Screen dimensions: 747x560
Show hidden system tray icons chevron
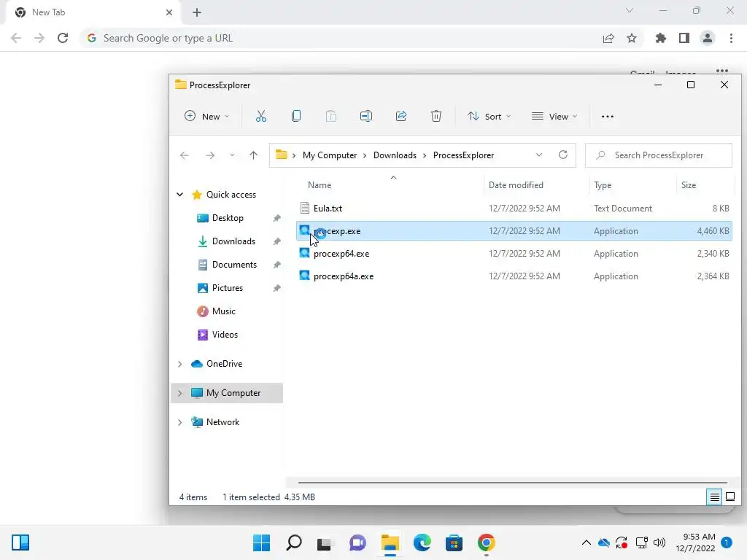click(x=587, y=542)
